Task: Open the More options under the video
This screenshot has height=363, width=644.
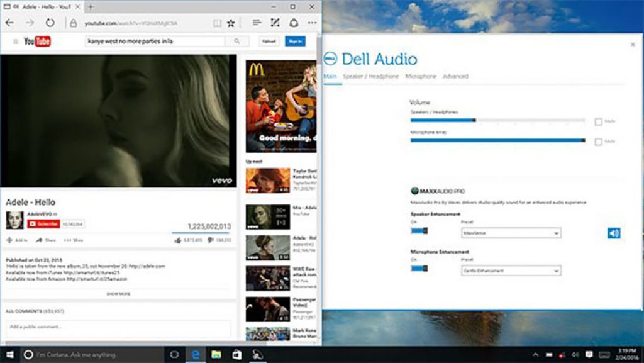Action: tap(74, 240)
